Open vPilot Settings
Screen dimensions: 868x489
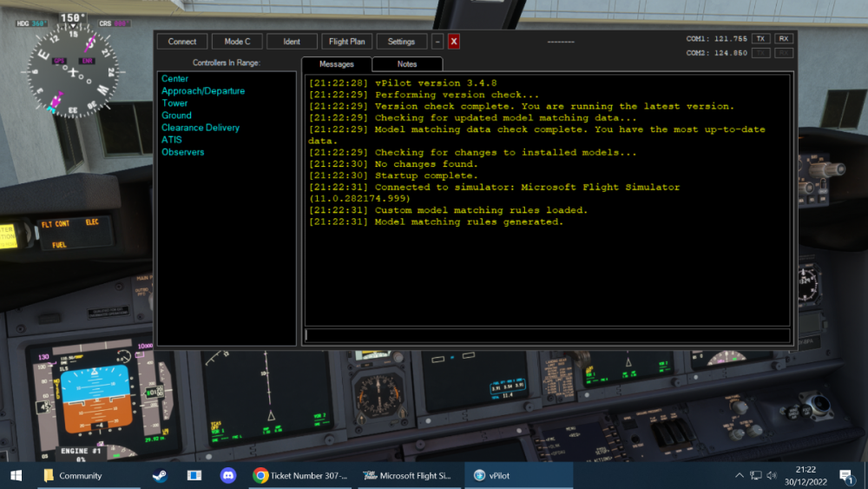(x=401, y=42)
